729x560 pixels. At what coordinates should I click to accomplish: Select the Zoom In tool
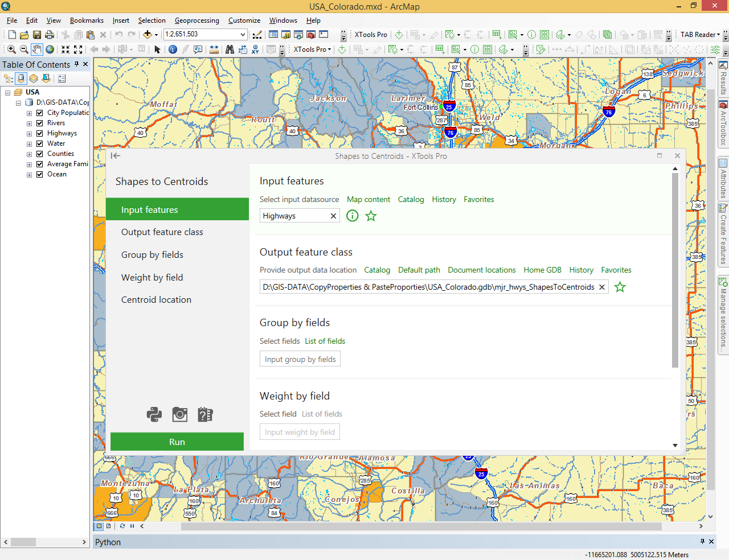[x=11, y=50]
